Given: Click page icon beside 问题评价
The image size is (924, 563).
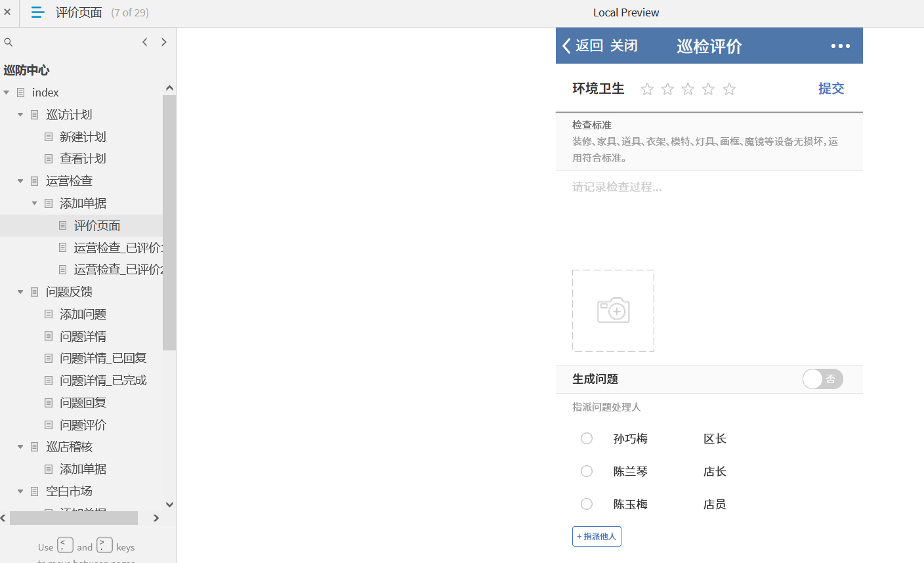Looking at the screenshot, I should 49,425.
